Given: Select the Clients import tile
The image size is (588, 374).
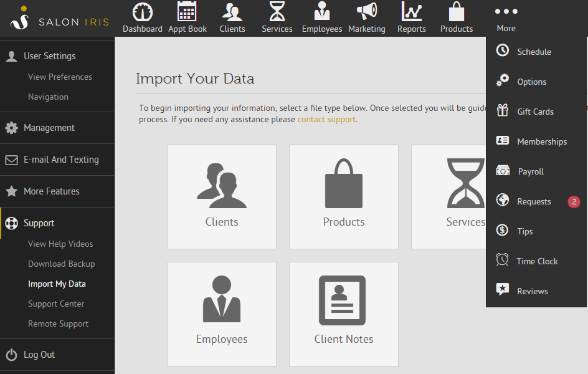Looking at the screenshot, I should 222,197.
